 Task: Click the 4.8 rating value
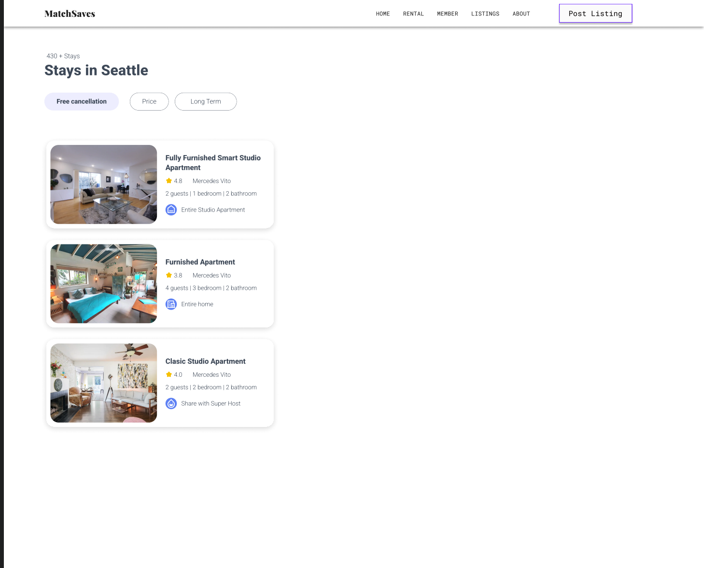[178, 181]
